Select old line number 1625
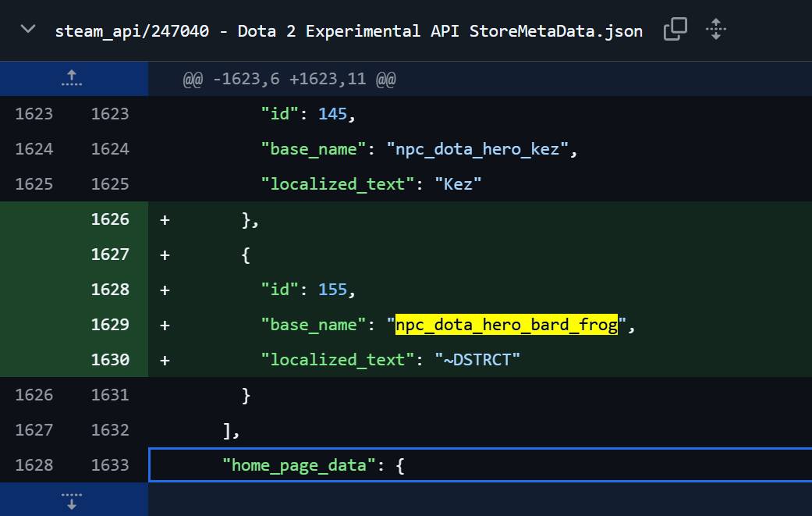Viewport: 812px width, 516px height. click(x=34, y=184)
